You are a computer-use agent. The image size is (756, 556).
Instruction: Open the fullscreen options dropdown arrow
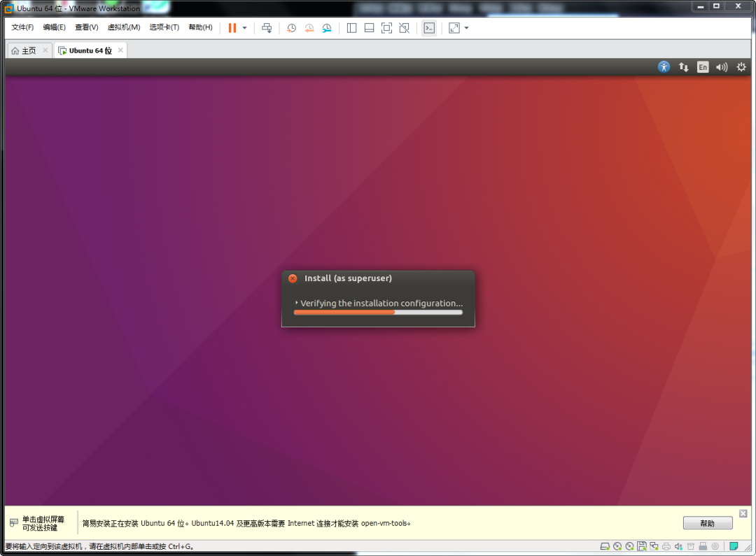(x=465, y=28)
